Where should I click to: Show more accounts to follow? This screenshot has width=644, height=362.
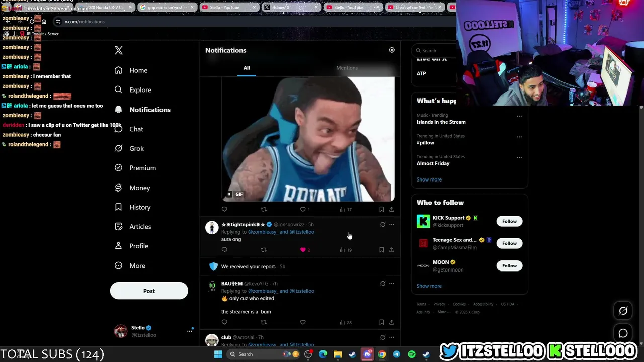point(429,286)
